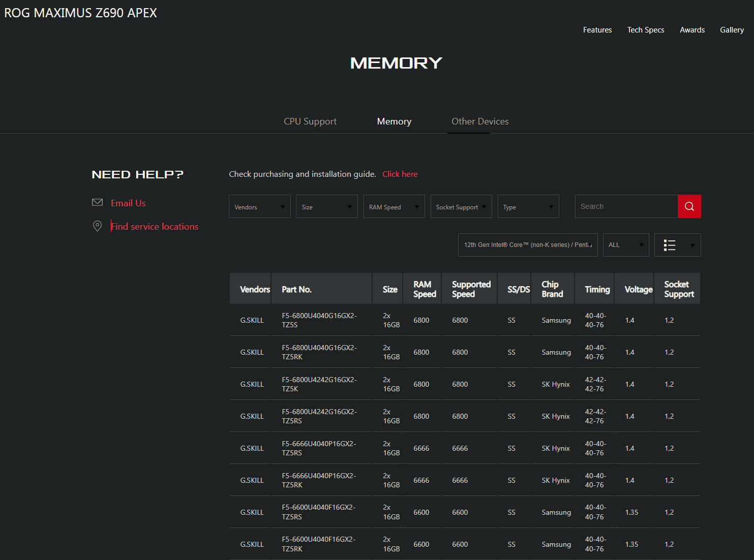
Task: Switch to the CPU Support tab
Action: tap(310, 121)
